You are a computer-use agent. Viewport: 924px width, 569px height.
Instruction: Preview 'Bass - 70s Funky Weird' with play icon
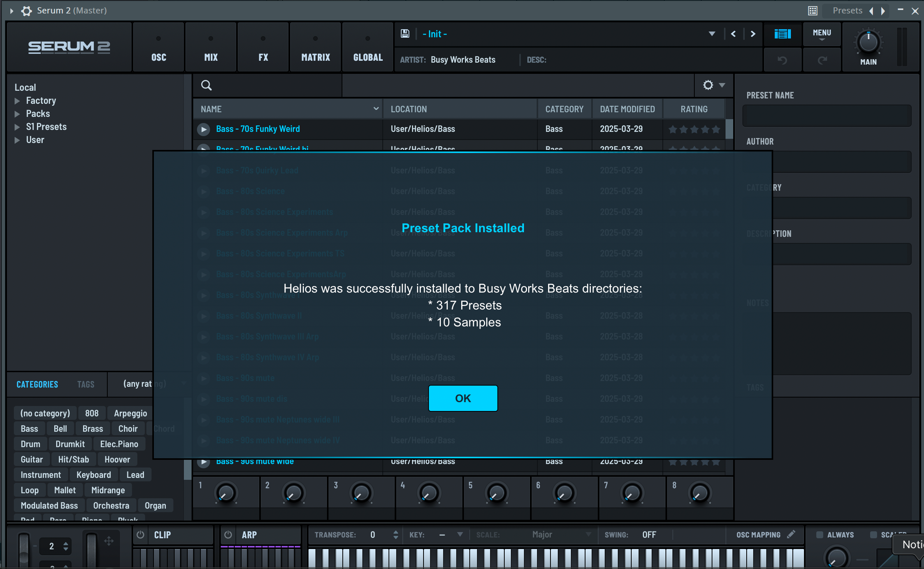pyautogui.click(x=203, y=129)
